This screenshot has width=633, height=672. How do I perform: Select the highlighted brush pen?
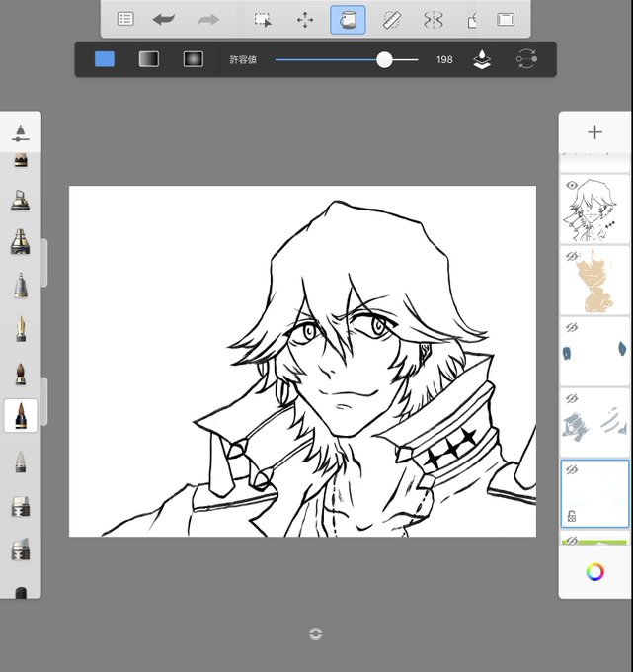click(21, 415)
